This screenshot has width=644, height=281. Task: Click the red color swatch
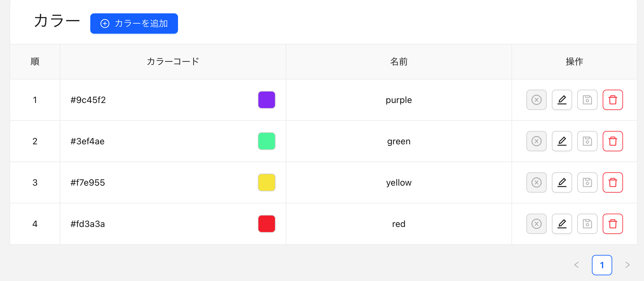(266, 224)
